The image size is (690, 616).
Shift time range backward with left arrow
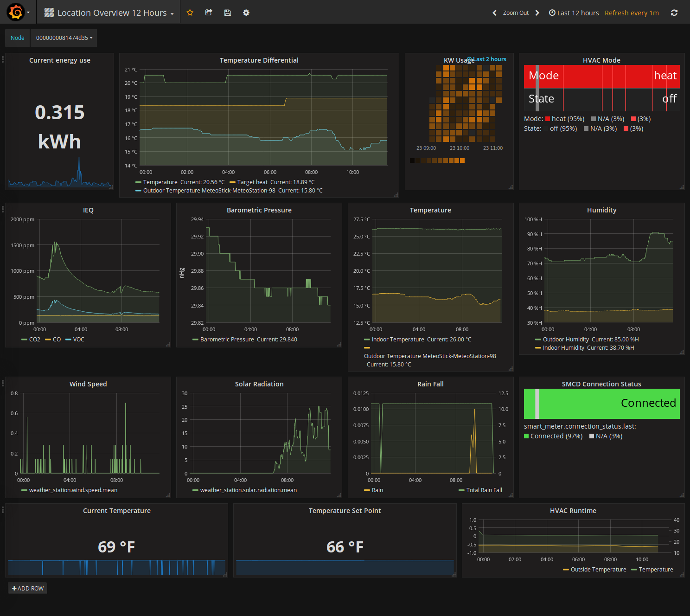494,13
